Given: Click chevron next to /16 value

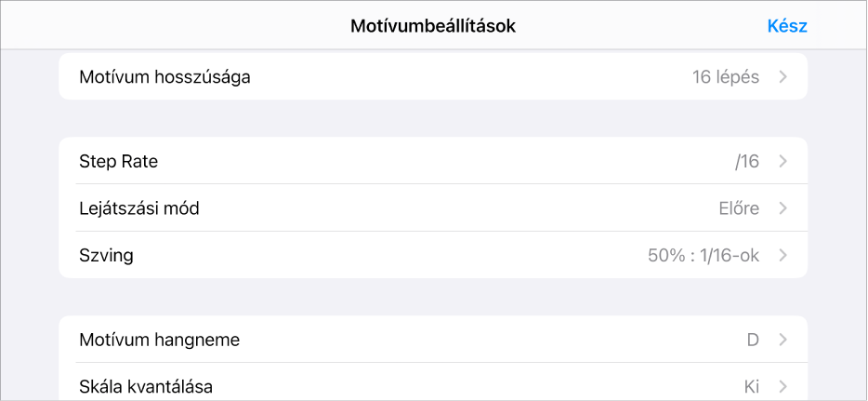Looking at the screenshot, I should [x=783, y=161].
